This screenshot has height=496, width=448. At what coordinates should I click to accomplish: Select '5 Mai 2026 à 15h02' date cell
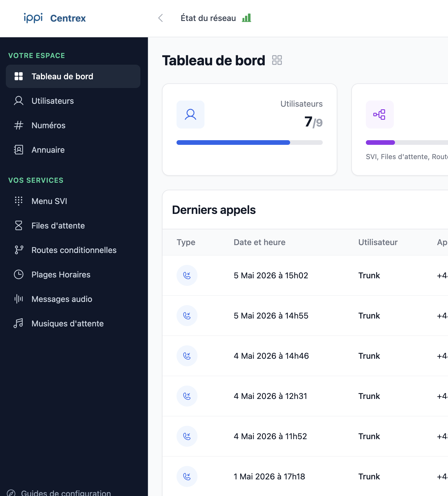coord(271,275)
